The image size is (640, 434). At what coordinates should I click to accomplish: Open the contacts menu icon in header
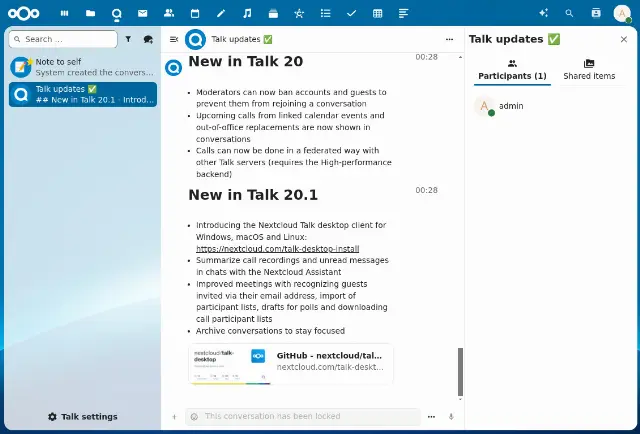(596, 13)
